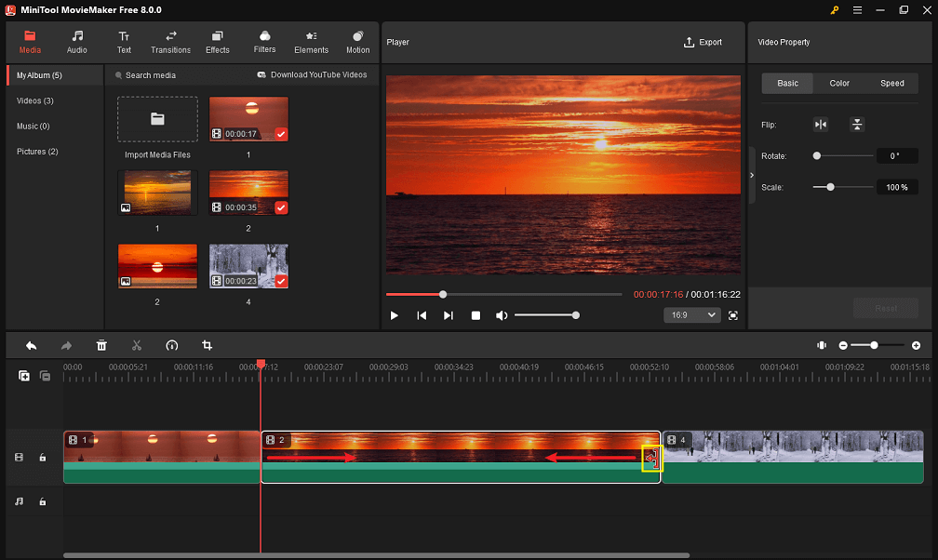938x560 pixels.
Task: Select snow clip 4 on timeline
Action: pos(793,457)
